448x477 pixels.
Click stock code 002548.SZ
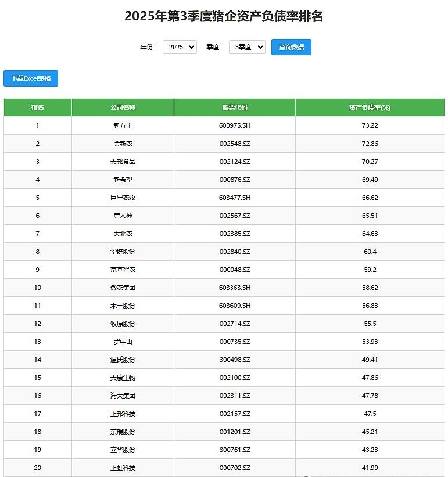tap(235, 144)
